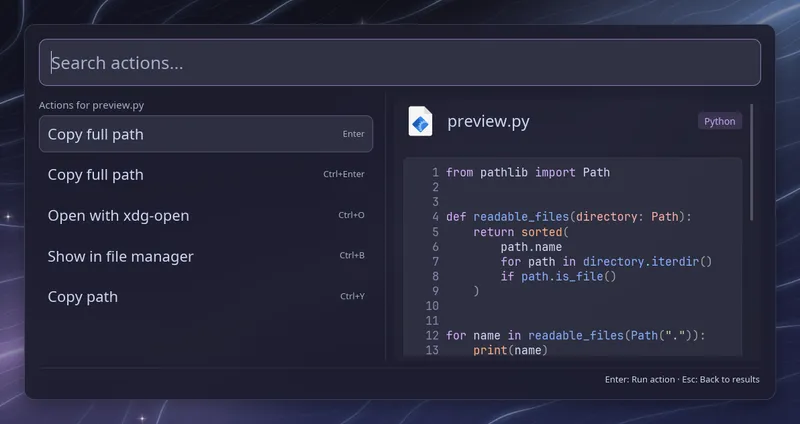Choose Open with xdg-open action
Viewport: 800px width, 424px height.
(x=206, y=215)
